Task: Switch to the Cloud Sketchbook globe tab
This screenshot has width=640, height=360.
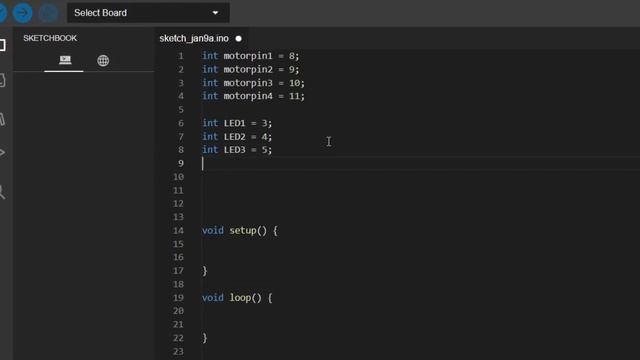Action: tap(103, 60)
